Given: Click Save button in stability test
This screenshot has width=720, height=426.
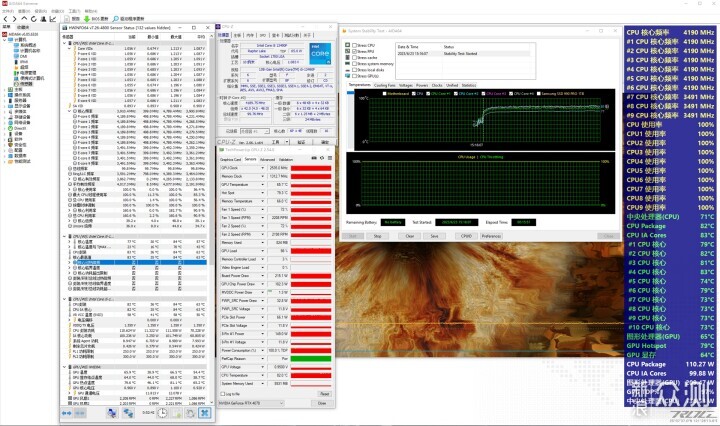Looking at the screenshot, I should [x=434, y=236].
